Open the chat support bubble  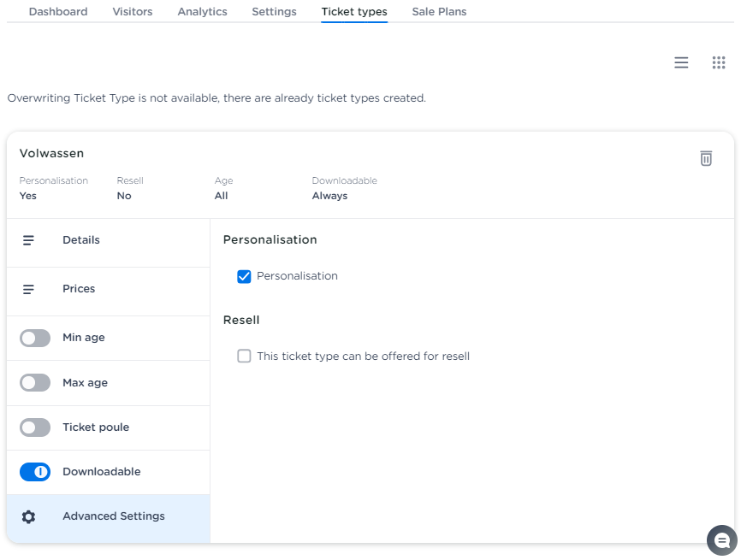point(721,540)
